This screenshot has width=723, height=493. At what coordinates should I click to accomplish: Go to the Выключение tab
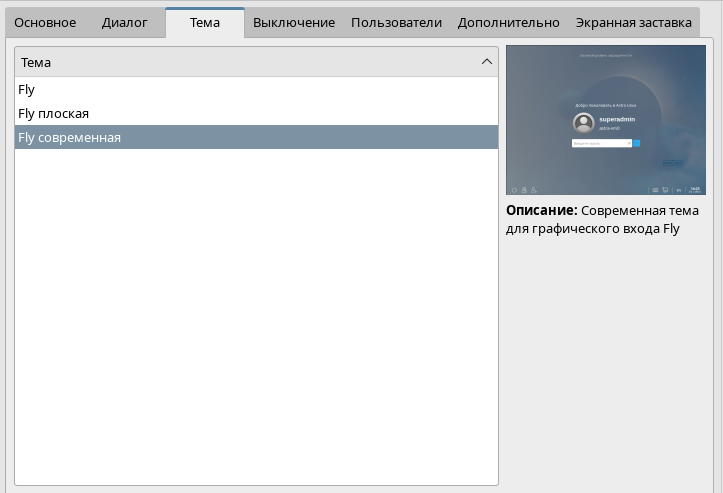pyautogui.click(x=294, y=23)
